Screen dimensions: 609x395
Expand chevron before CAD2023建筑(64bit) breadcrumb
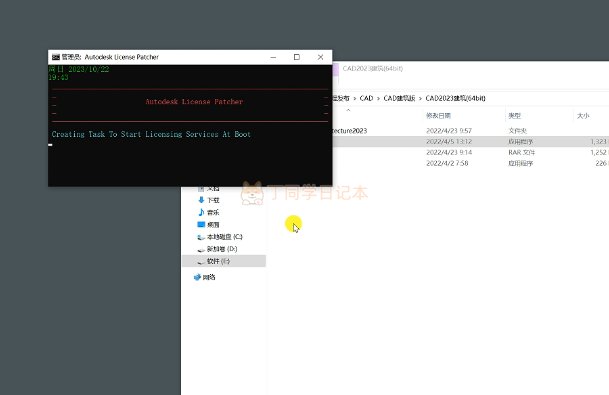point(420,99)
